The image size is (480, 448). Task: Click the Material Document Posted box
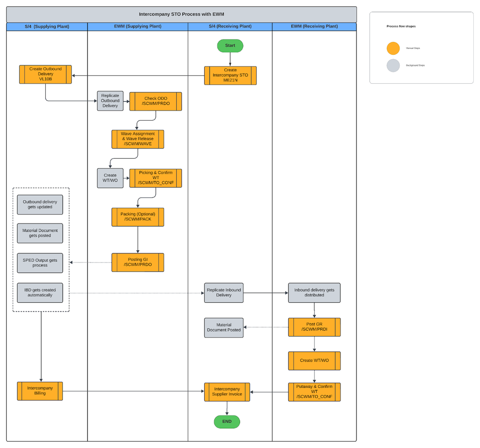[224, 327]
